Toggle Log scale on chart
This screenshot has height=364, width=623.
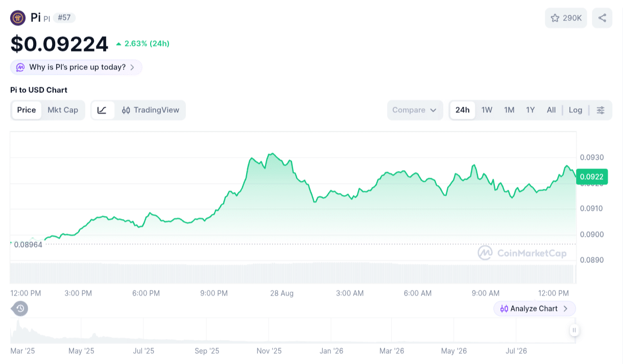click(x=576, y=110)
